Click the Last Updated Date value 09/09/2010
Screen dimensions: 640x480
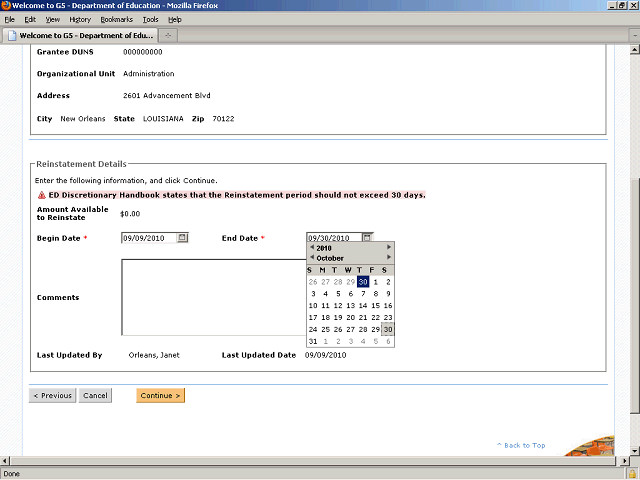click(x=325, y=355)
